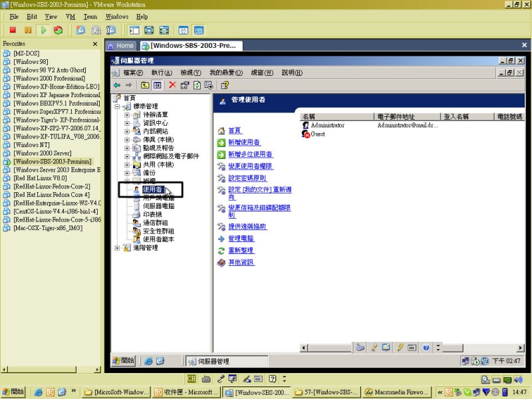Select the 使用者 tree item
532x399 pixels.
click(x=152, y=190)
